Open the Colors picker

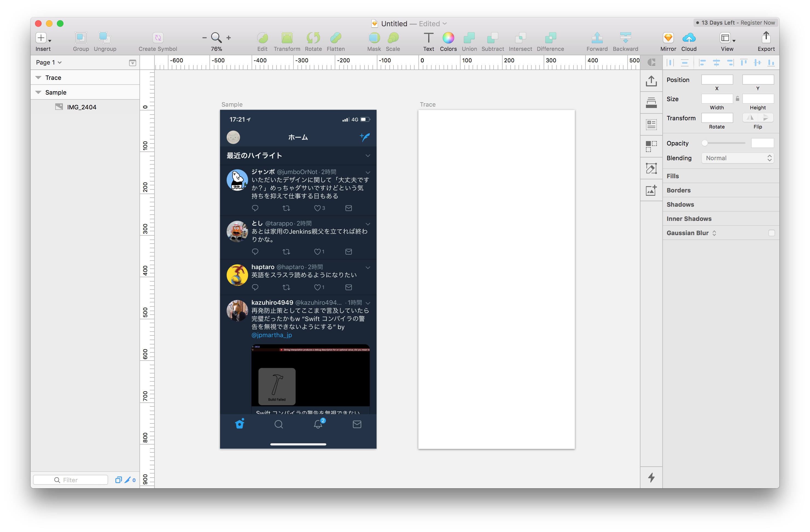pyautogui.click(x=448, y=38)
